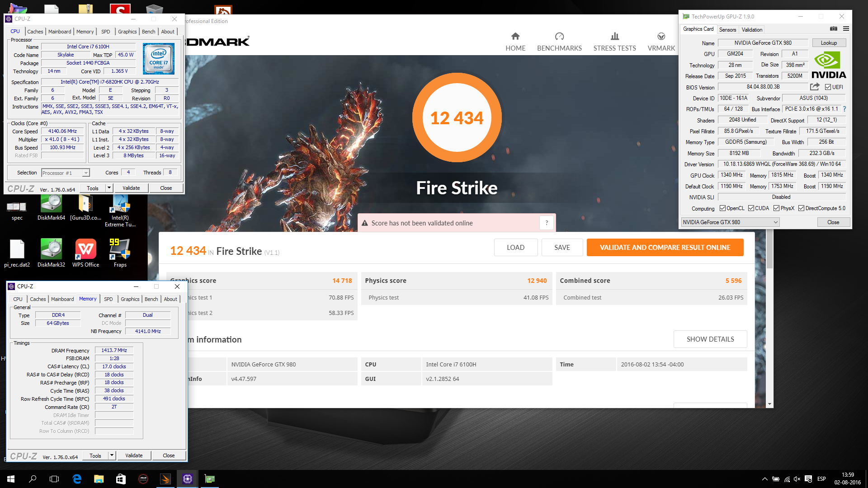This screenshot has height=488, width=868.
Task: Open BENCHMARKS section in 3DMark
Action: pyautogui.click(x=559, y=42)
